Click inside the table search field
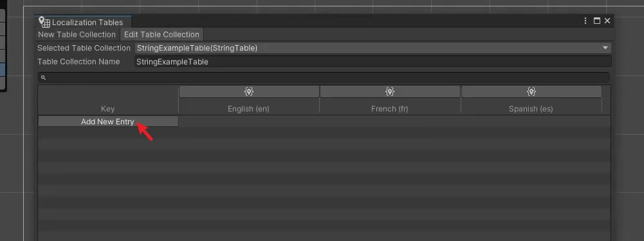This screenshot has height=241, width=644. pyautogui.click(x=324, y=77)
